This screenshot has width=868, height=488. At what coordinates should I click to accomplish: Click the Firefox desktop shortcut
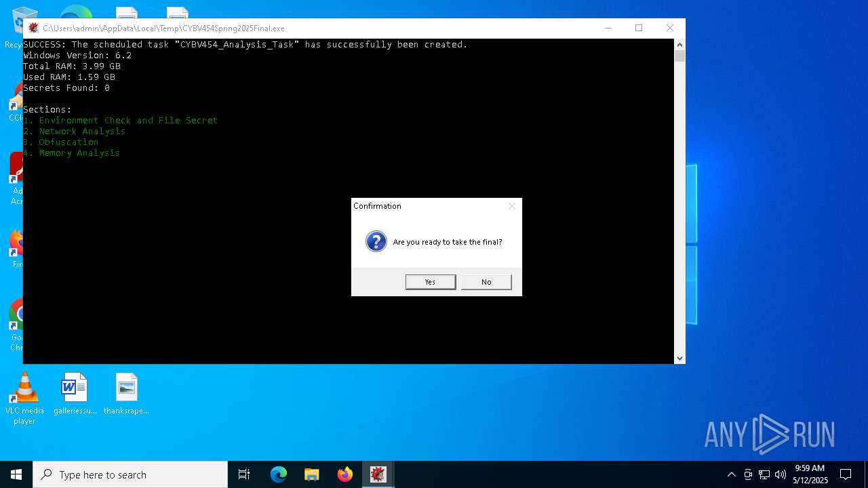(x=15, y=247)
